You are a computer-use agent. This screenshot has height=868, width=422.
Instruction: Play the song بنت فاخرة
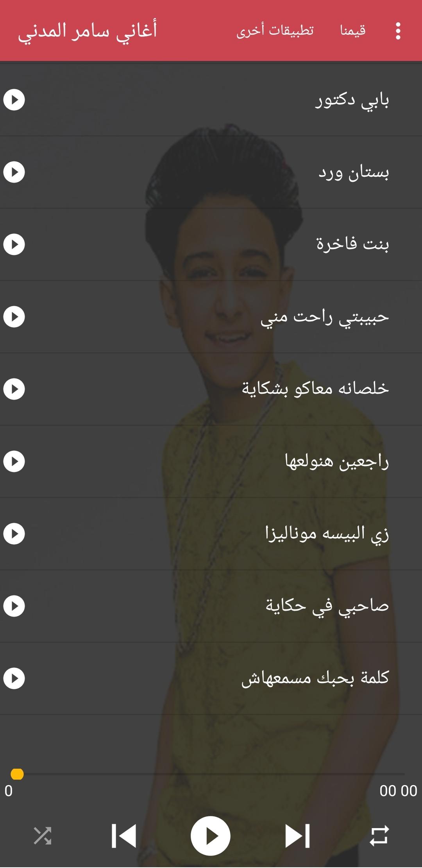(x=14, y=244)
